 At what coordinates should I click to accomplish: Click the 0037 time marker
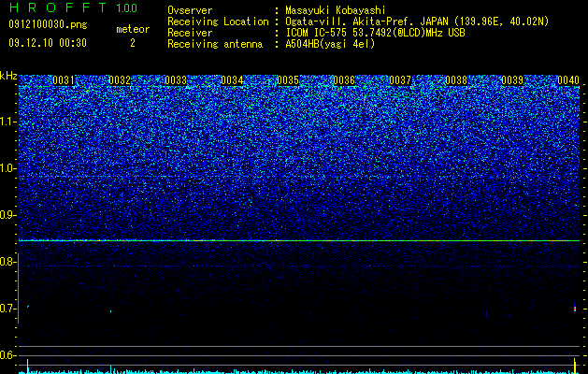tap(400, 80)
